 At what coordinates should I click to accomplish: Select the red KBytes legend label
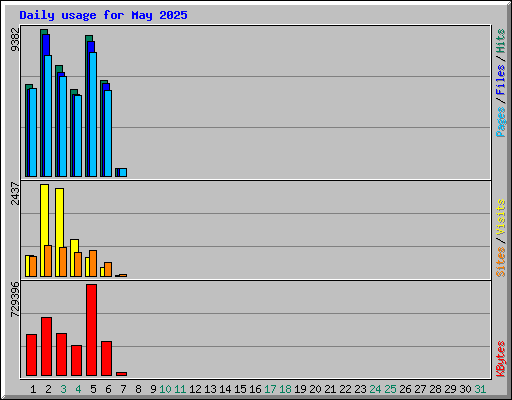(500, 359)
